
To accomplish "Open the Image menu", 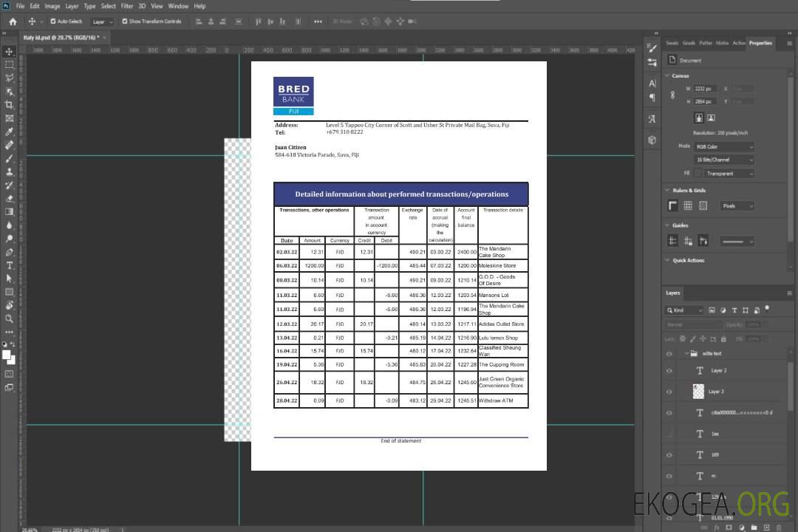I will click(52, 6).
